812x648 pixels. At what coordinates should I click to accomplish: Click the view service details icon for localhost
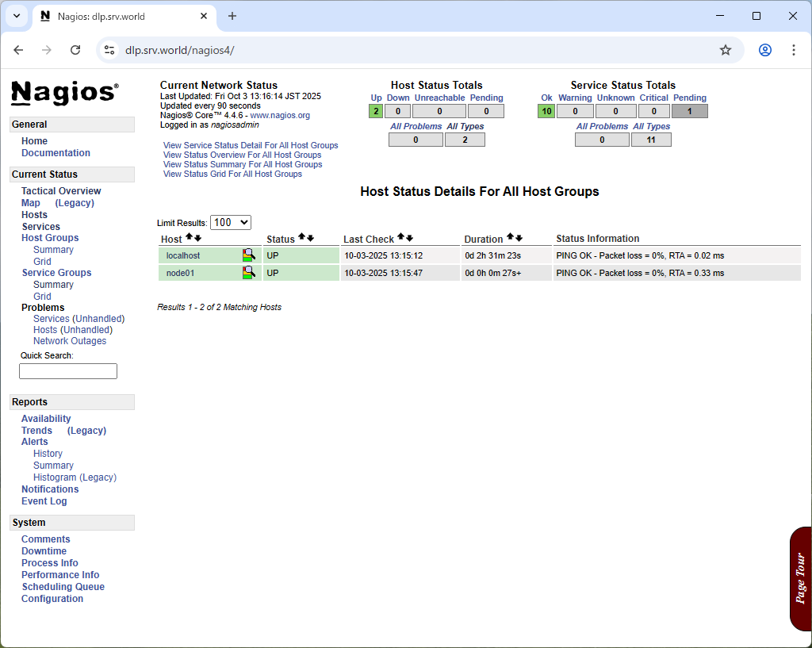[x=249, y=255]
